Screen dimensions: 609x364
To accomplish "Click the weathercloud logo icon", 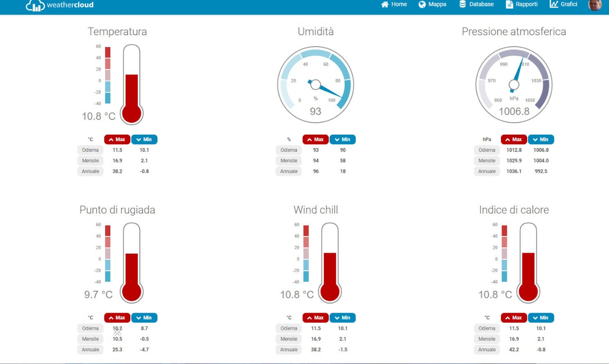I will coord(35,5).
